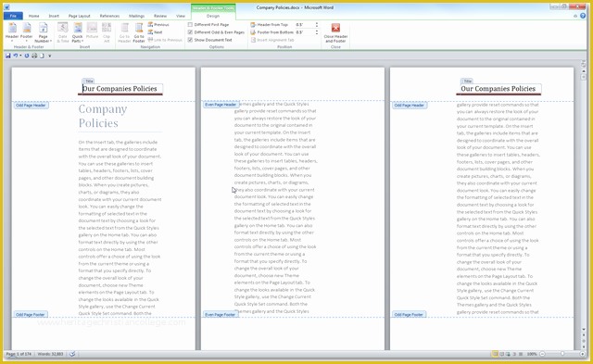Screen dimensions: 593x364
Task: Click the vertical scrollbar down arrow
Action: [584, 330]
